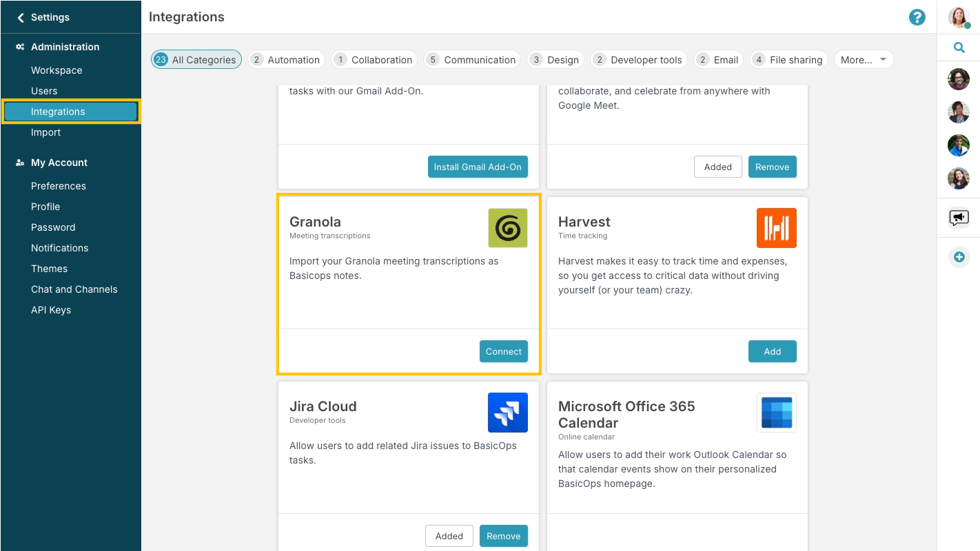Filter integrations by Design

pyautogui.click(x=555, y=60)
